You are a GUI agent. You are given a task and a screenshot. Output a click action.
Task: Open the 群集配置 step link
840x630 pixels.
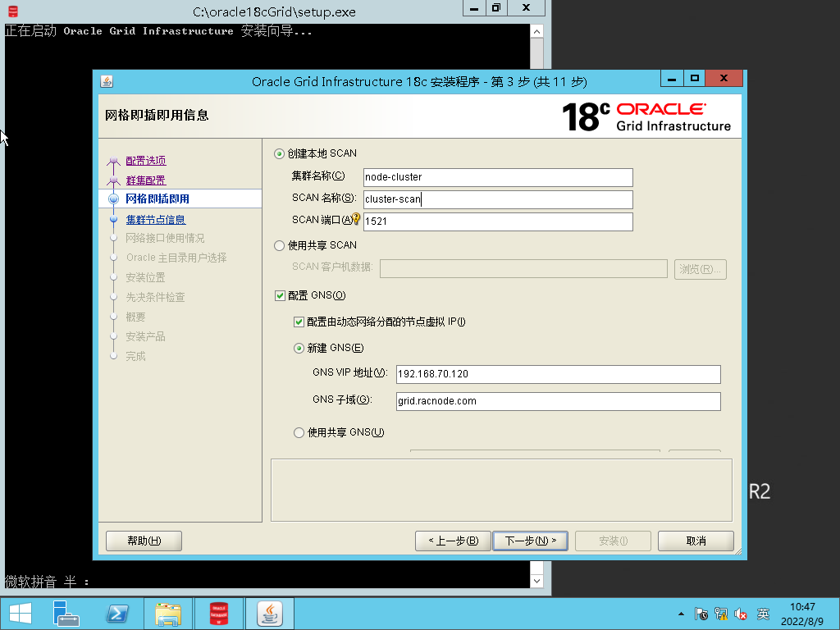pos(146,180)
